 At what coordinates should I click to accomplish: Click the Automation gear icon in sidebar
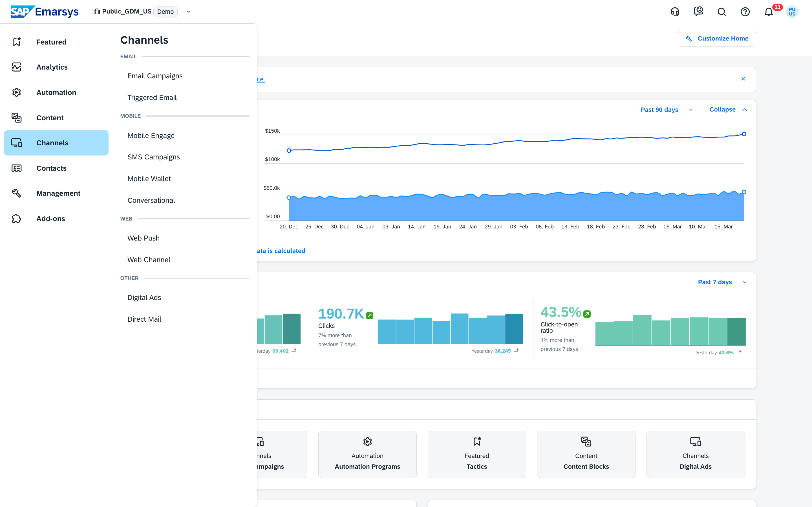[16, 92]
